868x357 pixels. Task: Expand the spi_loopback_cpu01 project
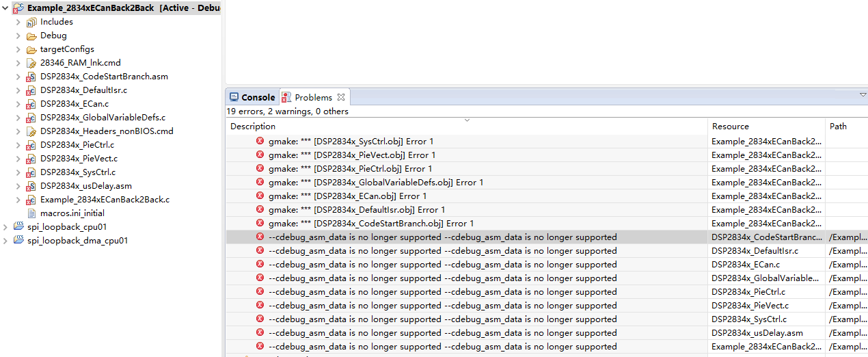click(x=5, y=227)
